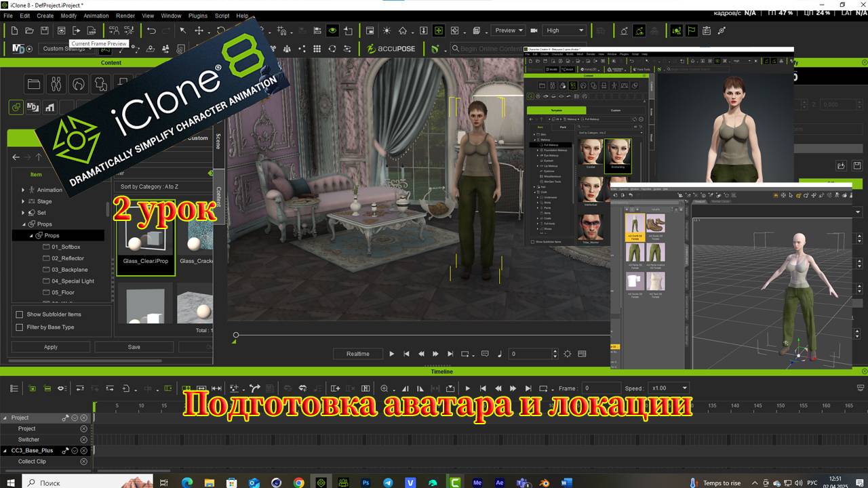Activate the Move object tool
The image size is (868, 488).
pos(199,30)
